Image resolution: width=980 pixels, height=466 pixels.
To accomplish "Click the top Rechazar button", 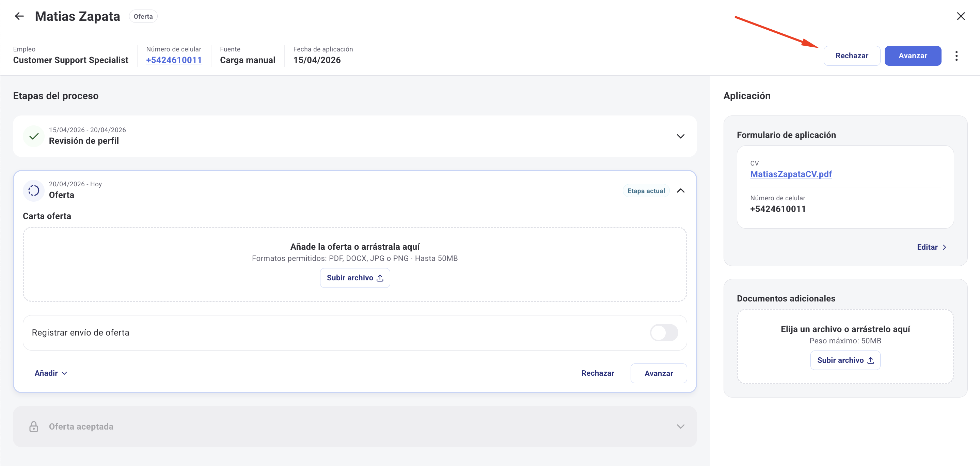I will tap(851, 56).
